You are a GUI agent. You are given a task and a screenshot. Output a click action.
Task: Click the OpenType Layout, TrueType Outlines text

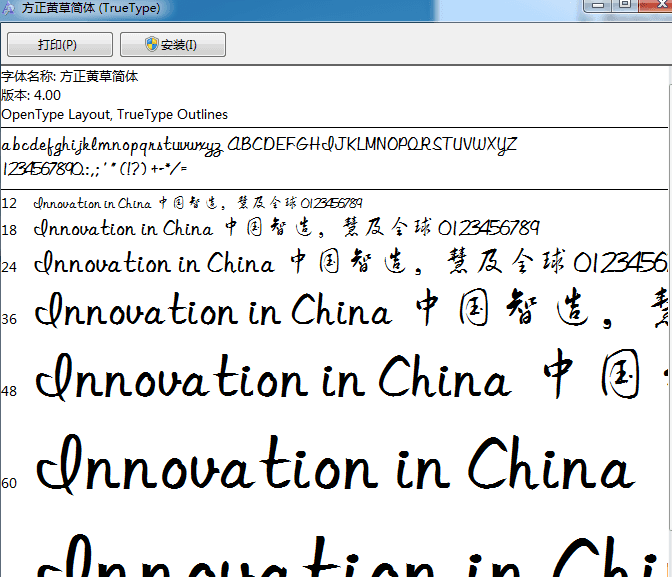(x=114, y=114)
